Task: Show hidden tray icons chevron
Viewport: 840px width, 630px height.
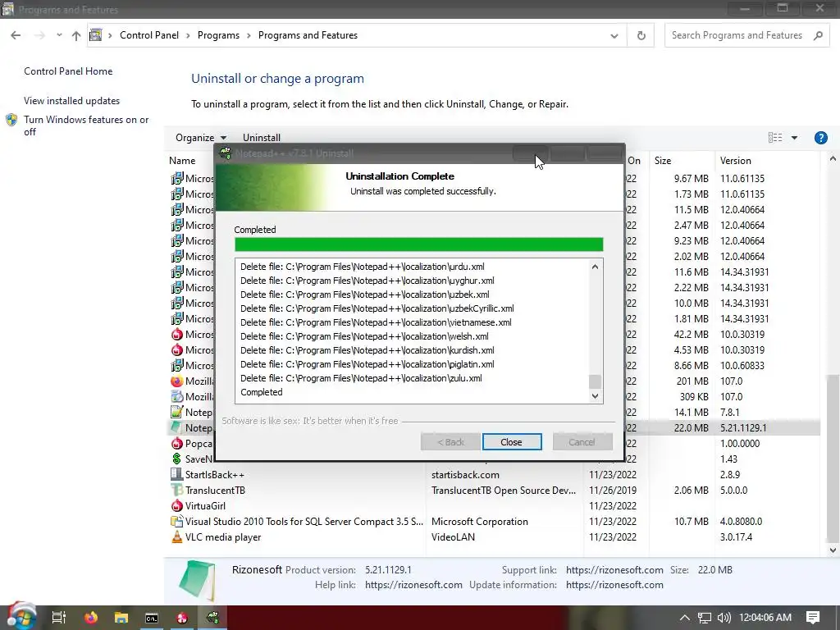Action: (684, 618)
